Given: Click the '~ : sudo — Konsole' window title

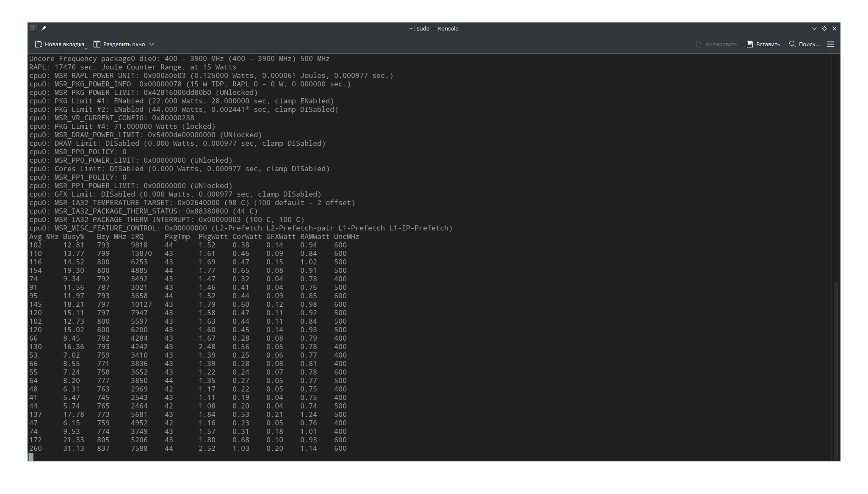Looking at the screenshot, I should [x=434, y=28].
